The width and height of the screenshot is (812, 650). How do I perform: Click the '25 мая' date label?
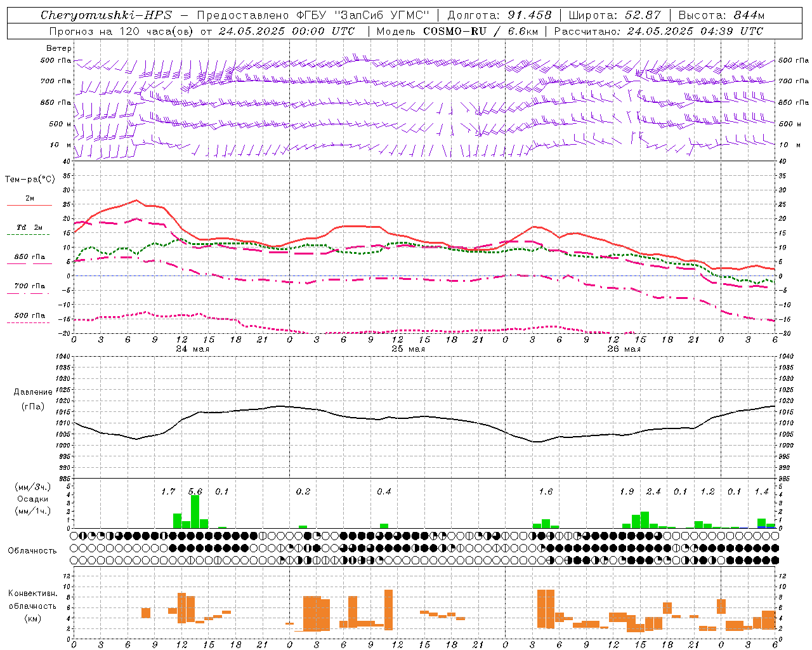(x=408, y=349)
